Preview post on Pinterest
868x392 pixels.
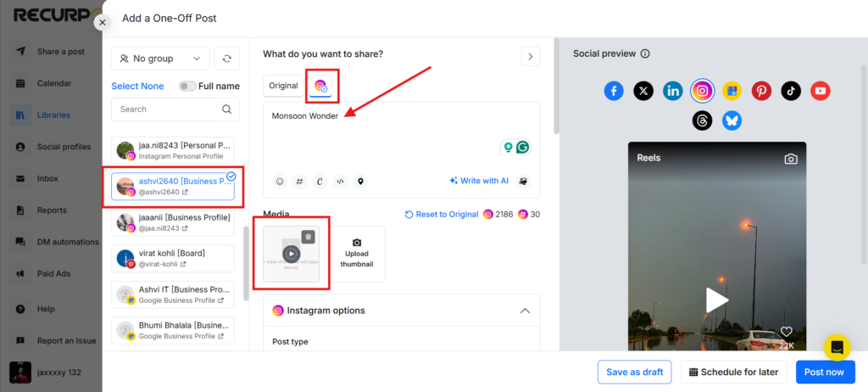tap(761, 91)
